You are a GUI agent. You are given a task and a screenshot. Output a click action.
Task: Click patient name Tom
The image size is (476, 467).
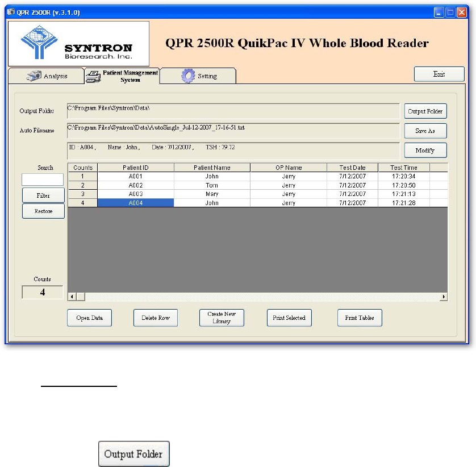(212, 185)
